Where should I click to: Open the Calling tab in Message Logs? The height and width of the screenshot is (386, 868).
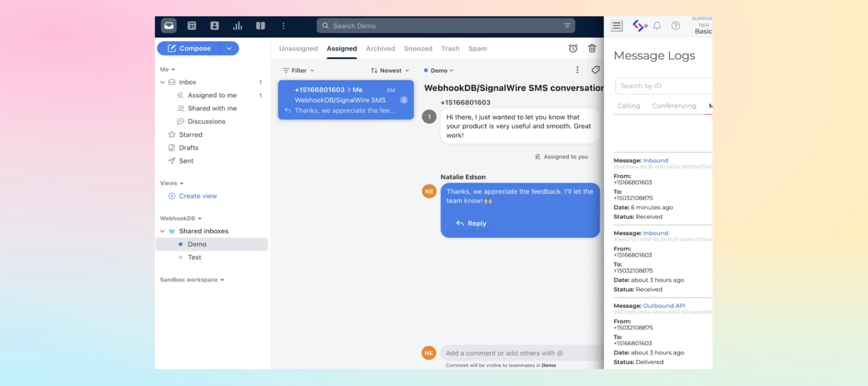point(629,106)
